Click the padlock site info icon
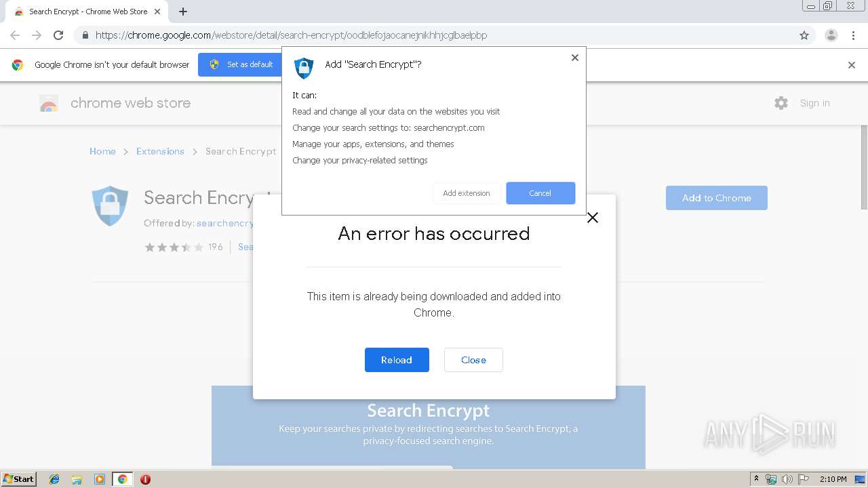The height and width of the screenshot is (488, 868). tap(85, 35)
